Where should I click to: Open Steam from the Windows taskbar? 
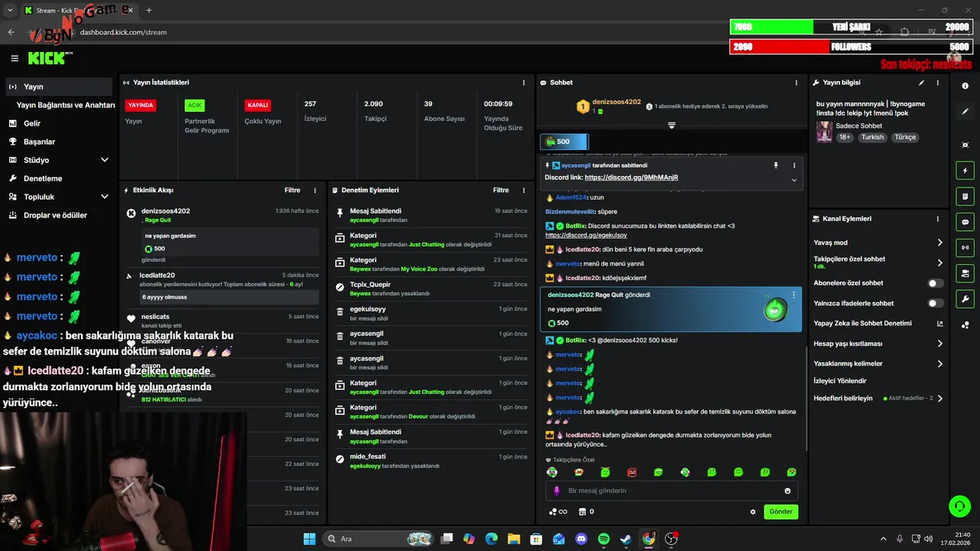click(x=626, y=539)
